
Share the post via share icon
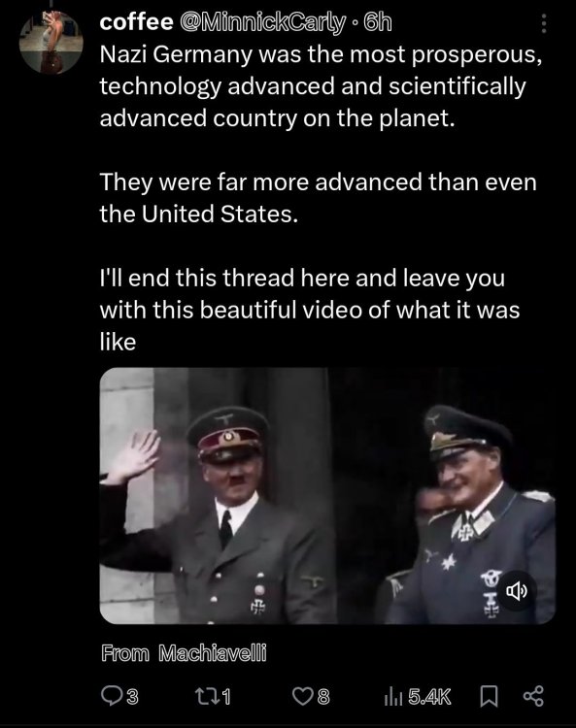[x=533, y=696]
